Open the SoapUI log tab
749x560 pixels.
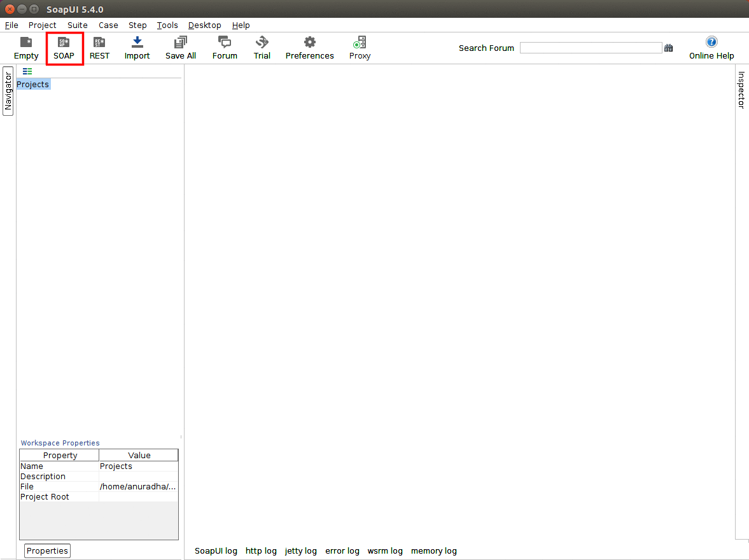216,551
